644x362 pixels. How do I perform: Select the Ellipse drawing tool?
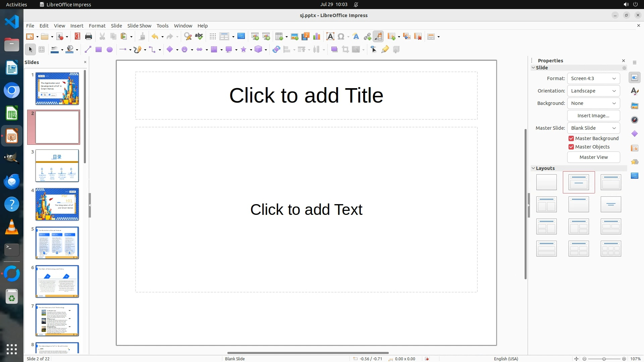[110, 50]
